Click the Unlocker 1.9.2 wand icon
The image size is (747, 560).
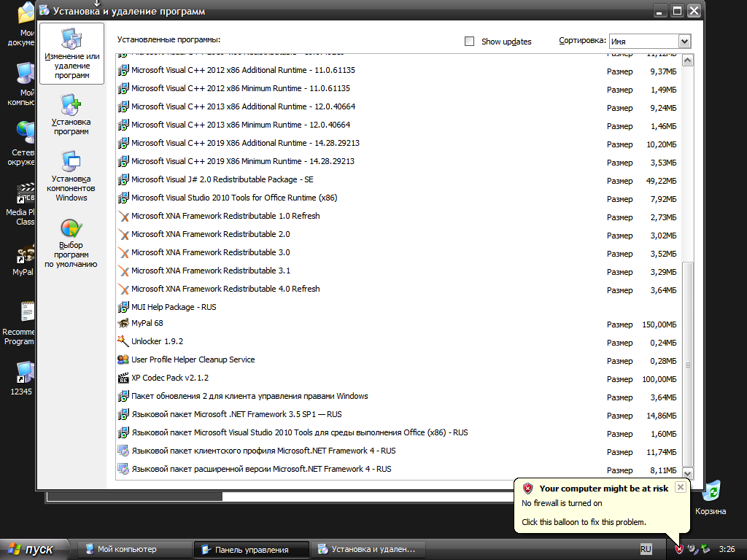pyautogui.click(x=123, y=341)
